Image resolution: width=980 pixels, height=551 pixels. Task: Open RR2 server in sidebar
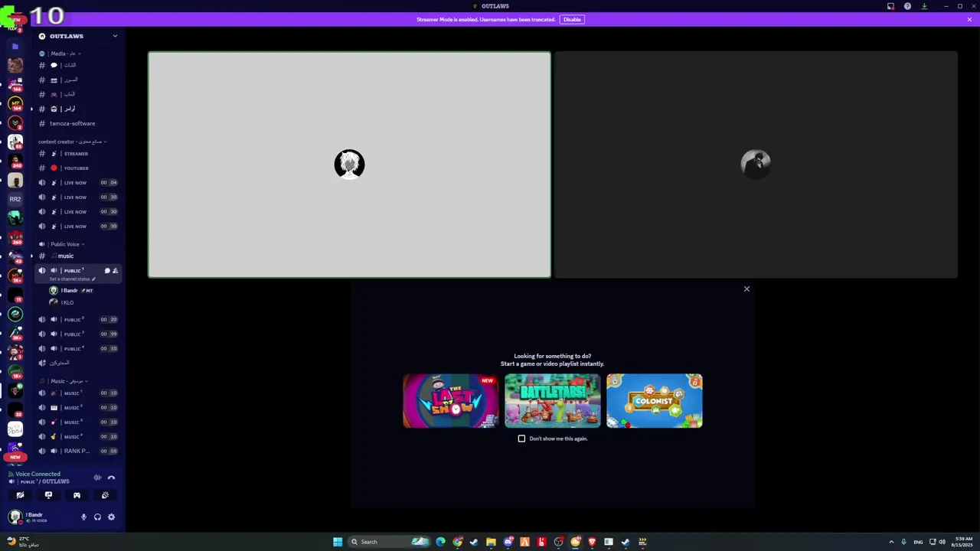point(15,199)
